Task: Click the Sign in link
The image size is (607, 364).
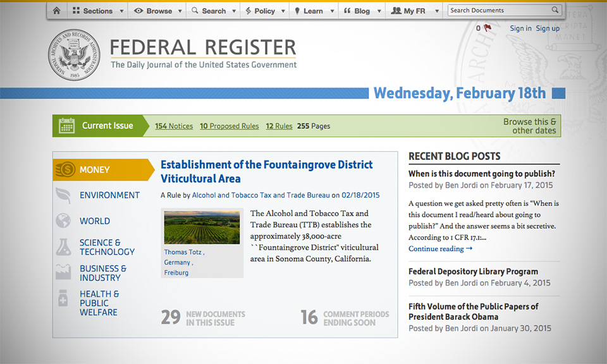Action: click(520, 28)
